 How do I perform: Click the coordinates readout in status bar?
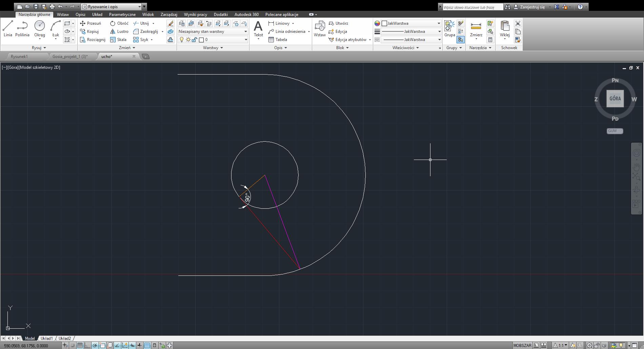[26, 346]
